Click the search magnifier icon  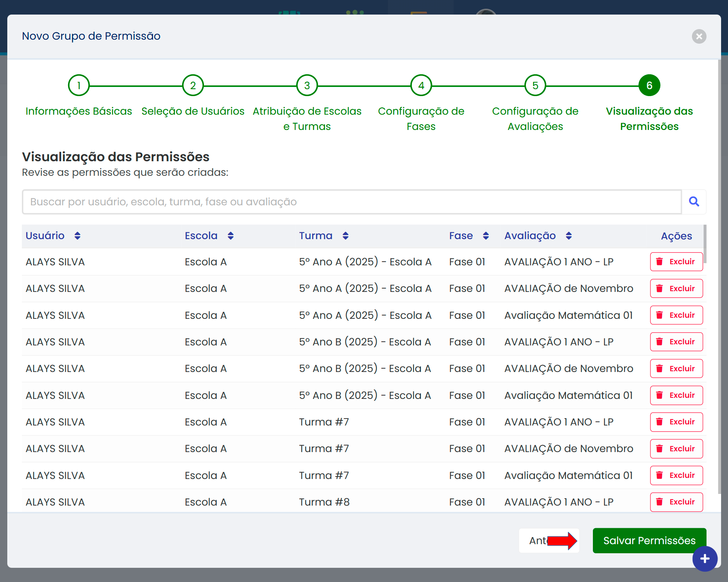point(694,202)
